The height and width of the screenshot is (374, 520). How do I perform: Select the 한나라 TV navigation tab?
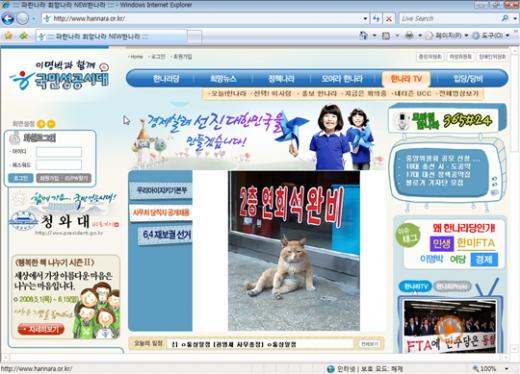[x=406, y=79]
